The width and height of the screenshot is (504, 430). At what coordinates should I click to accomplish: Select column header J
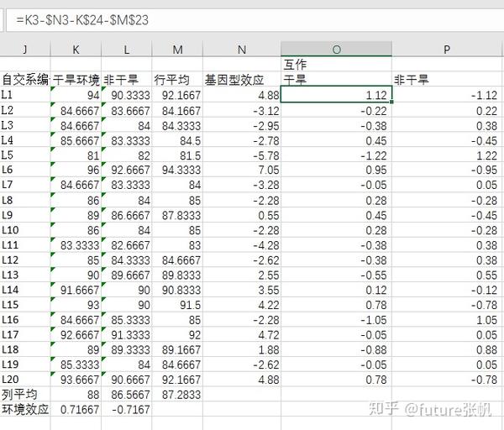tap(25, 50)
